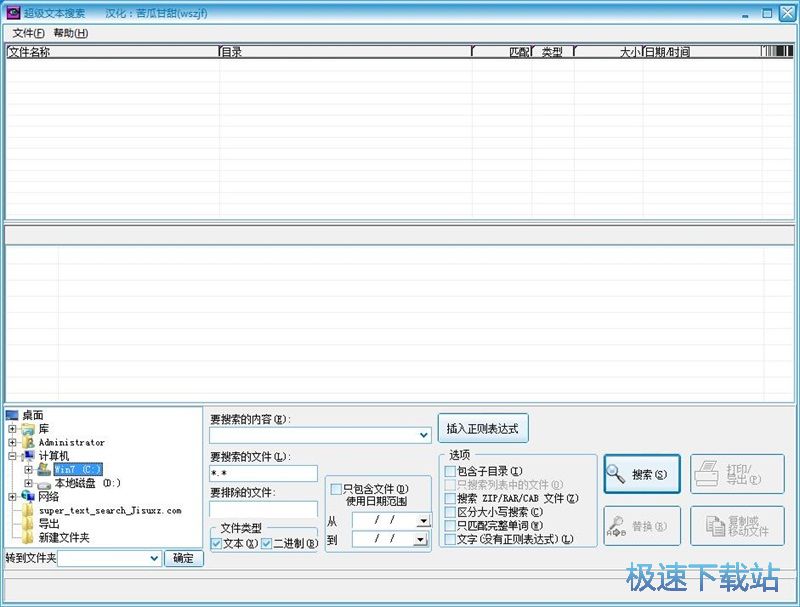Screen dimensions: 800x607
Task: Uncheck the 文本 file type checkbox
Action: pyautogui.click(x=216, y=544)
